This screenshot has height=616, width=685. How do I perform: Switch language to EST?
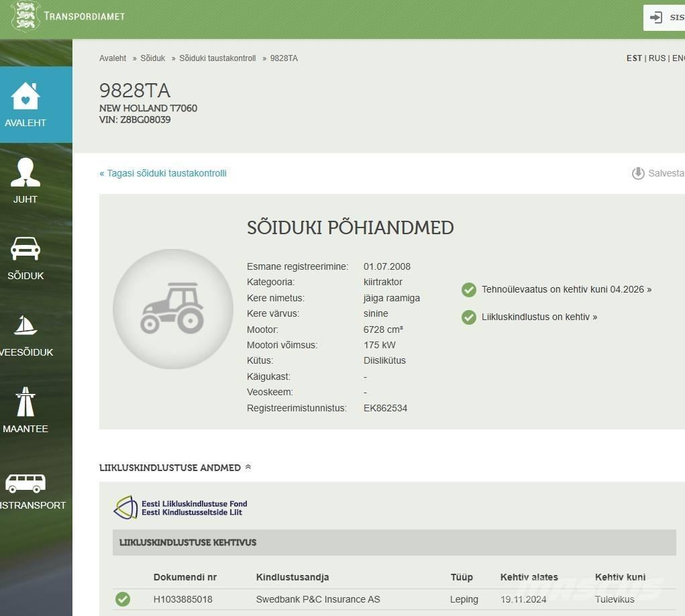tap(634, 58)
